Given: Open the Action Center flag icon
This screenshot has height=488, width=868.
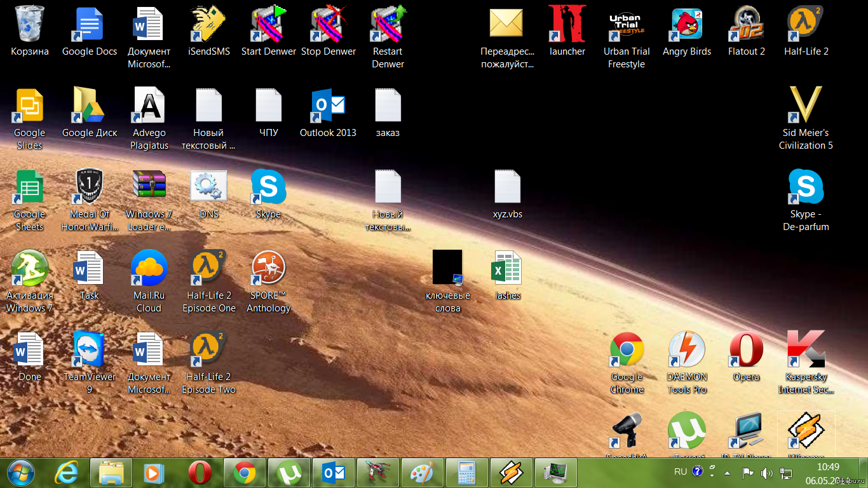Looking at the screenshot, I should [748, 472].
